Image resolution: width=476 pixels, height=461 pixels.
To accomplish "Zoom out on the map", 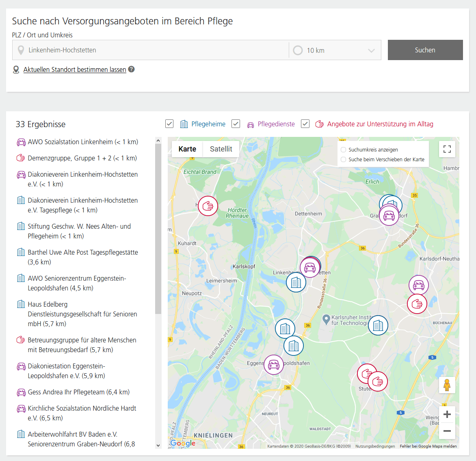I will 447,431.
